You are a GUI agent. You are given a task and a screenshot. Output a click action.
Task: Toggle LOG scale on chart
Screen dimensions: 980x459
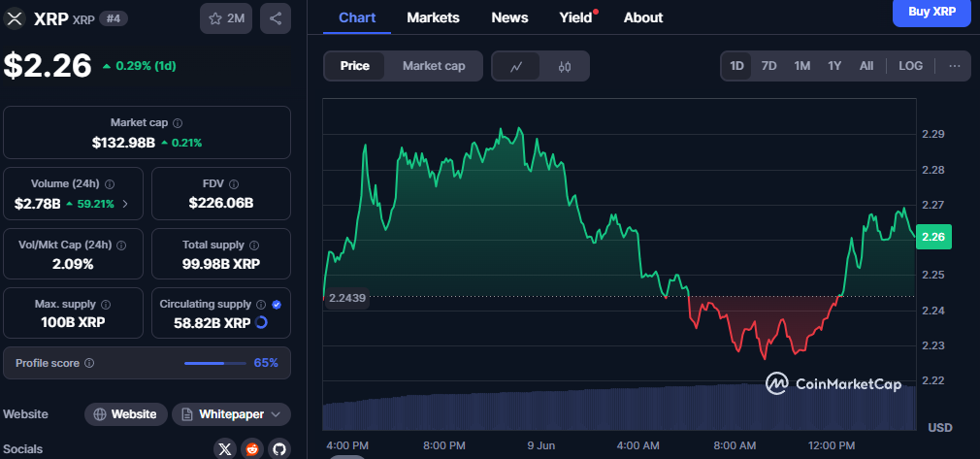(x=911, y=66)
